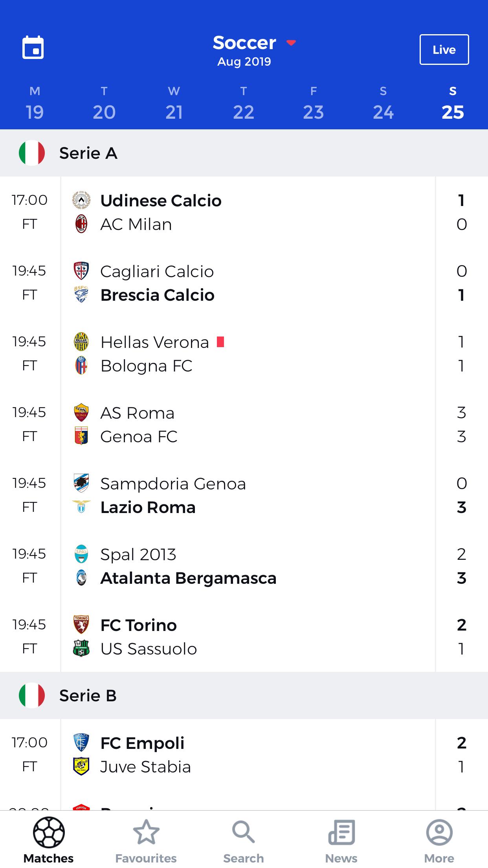Select Friday 23 in date strip
488x868 pixels.
(x=313, y=104)
